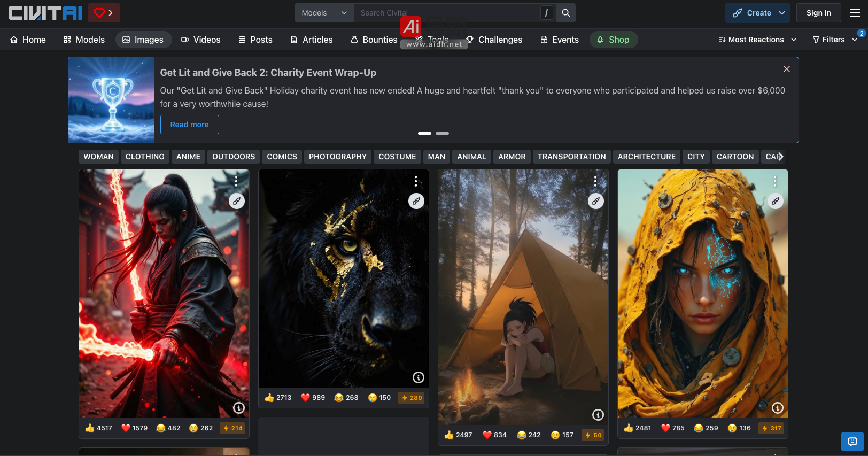The image size is (868, 456).
Task: Open the feedback chat icon
Action: 852,442
